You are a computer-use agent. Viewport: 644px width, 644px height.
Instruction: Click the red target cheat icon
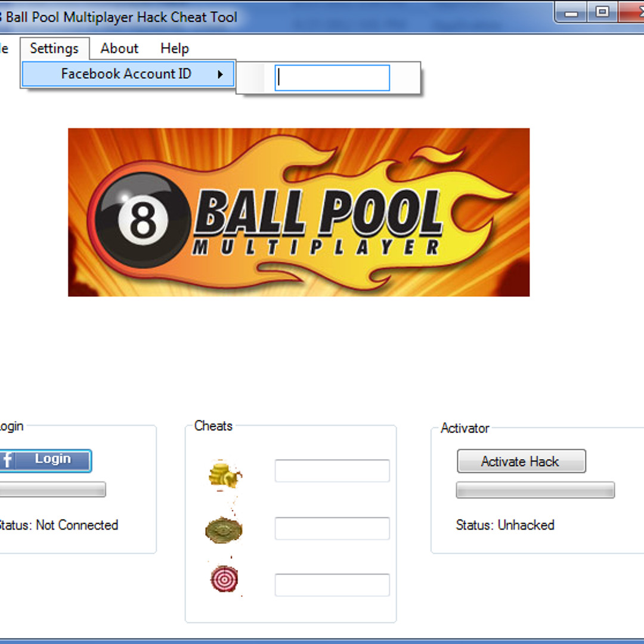tap(224, 579)
